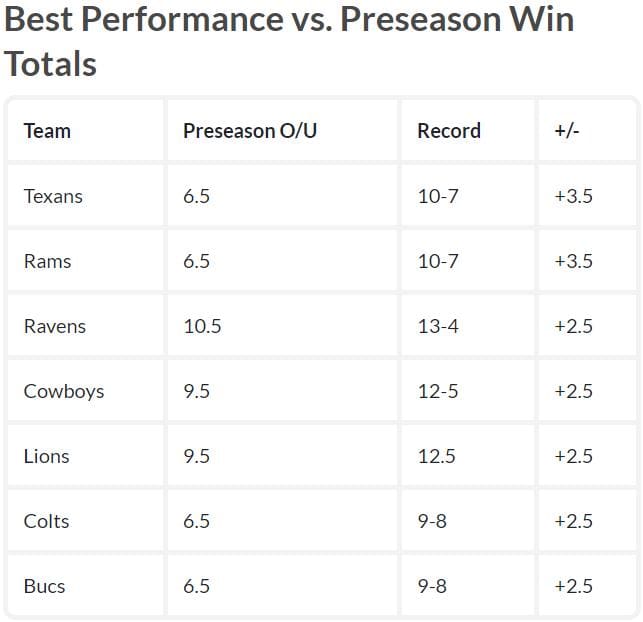
Task: Click the Cowboys 9.5 preseason value
Action: [x=197, y=391]
